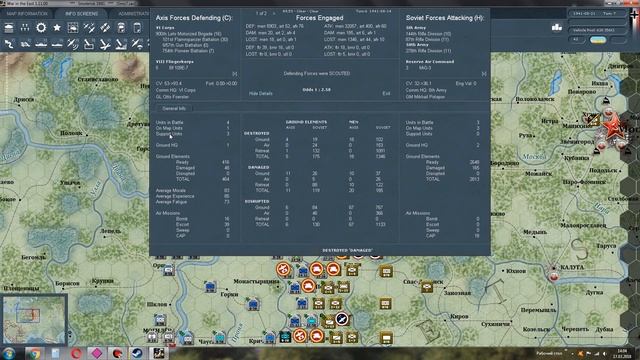Click the minimap thumbnail in the corner
This screenshot has height=360, width=640.
pyautogui.click(x=33, y=320)
